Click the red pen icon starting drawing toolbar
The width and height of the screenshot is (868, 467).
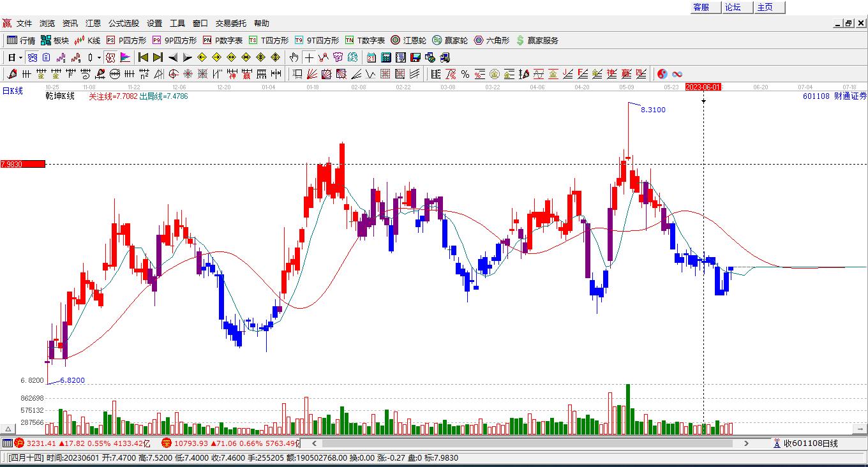pyautogui.click(x=12, y=74)
